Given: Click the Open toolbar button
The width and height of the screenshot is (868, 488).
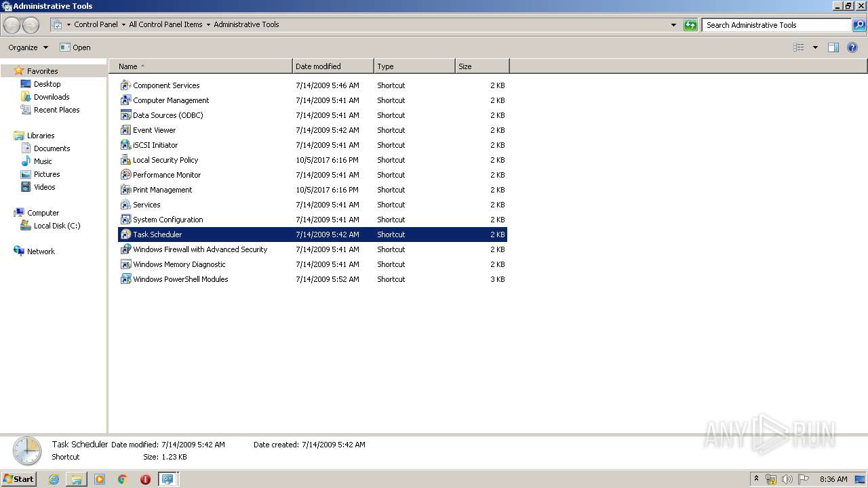Looking at the screenshot, I should [x=75, y=47].
